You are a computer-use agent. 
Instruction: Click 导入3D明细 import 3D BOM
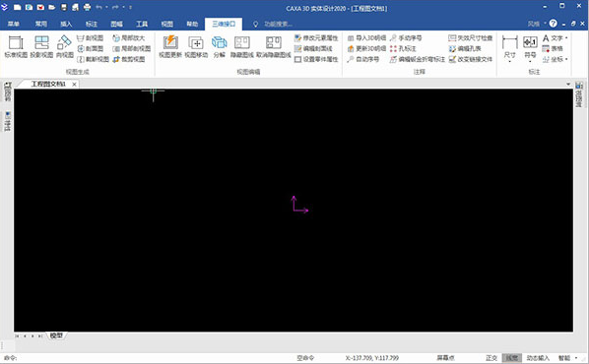tap(366, 38)
